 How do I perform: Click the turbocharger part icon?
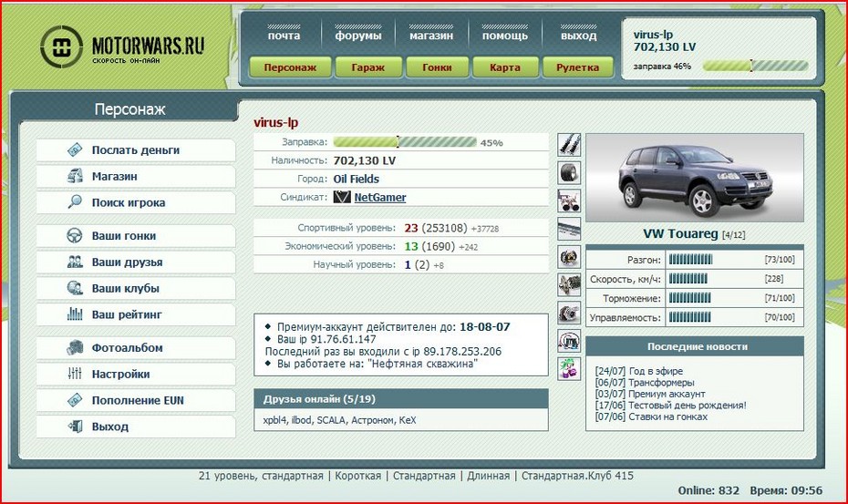coord(569,312)
